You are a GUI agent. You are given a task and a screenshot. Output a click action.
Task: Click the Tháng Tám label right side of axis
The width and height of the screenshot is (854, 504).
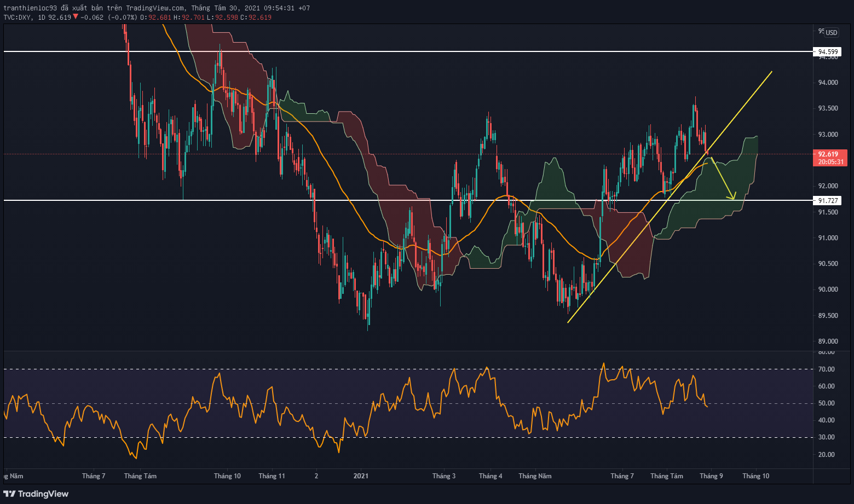pyautogui.click(x=667, y=476)
